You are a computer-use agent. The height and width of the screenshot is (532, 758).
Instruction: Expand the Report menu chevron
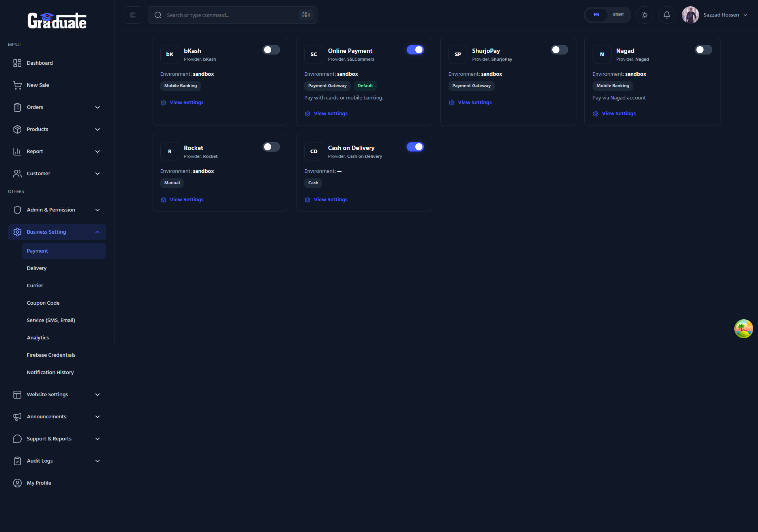pos(98,152)
